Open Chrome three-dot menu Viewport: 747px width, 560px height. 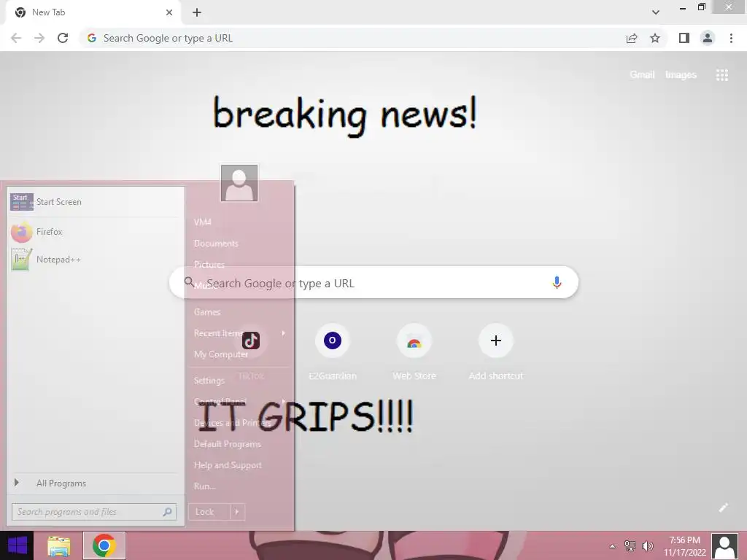pyautogui.click(x=731, y=38)
